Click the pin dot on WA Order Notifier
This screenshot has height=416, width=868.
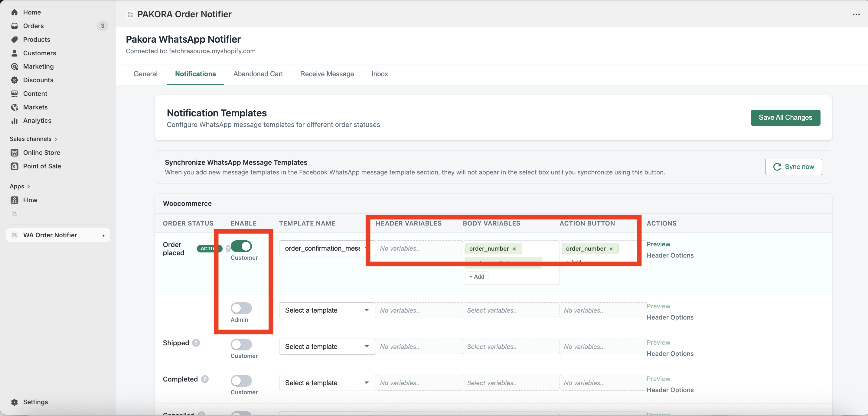pos(103,236)
